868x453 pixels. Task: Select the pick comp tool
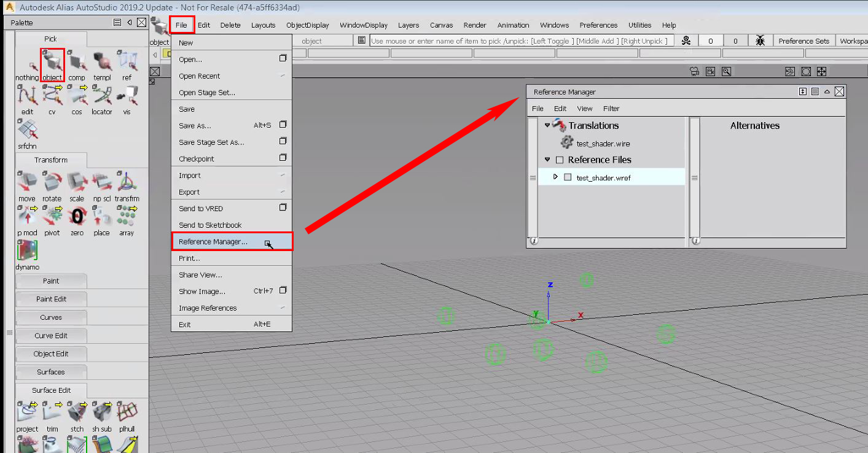point(77,65)
